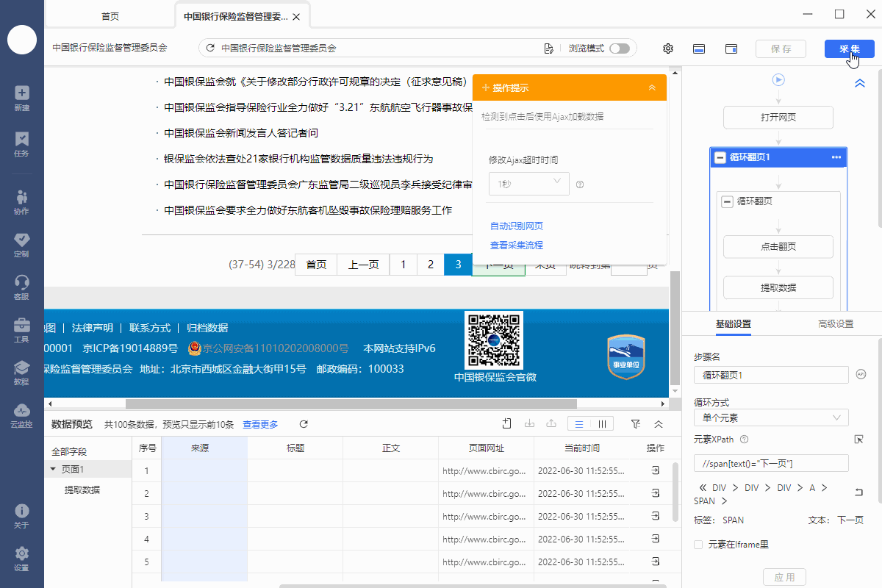
Task: Click the add field icon in data preview
Action: [506, 423]
